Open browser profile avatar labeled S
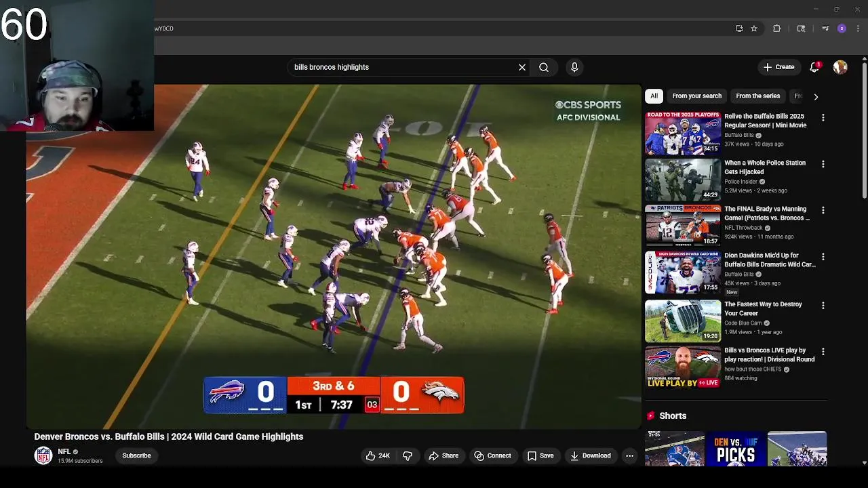Image resolution: width=868 pixels, height=488 pixels. point(842,28)
